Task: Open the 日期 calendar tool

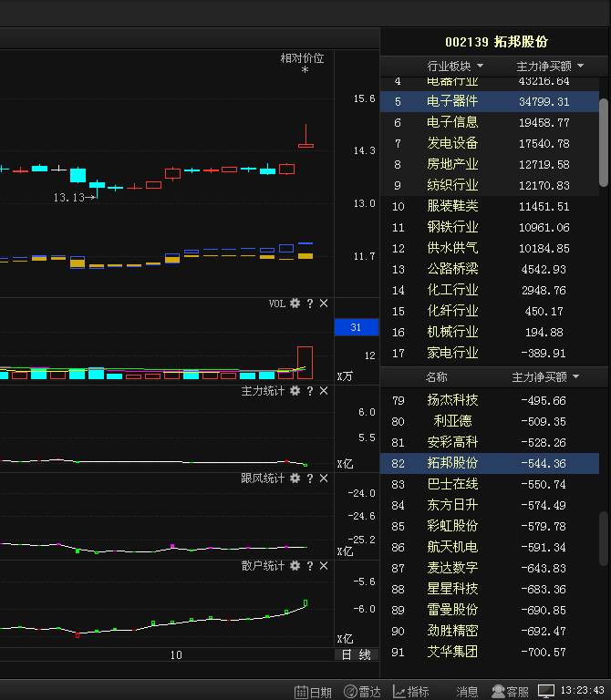Action: pyautogui.click(x=313, y=692)
